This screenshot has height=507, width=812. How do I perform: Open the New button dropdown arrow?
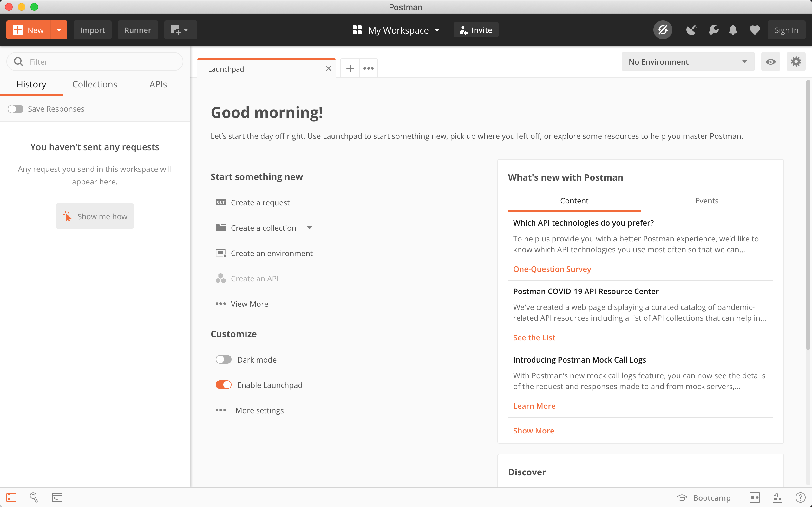(59, 30)
